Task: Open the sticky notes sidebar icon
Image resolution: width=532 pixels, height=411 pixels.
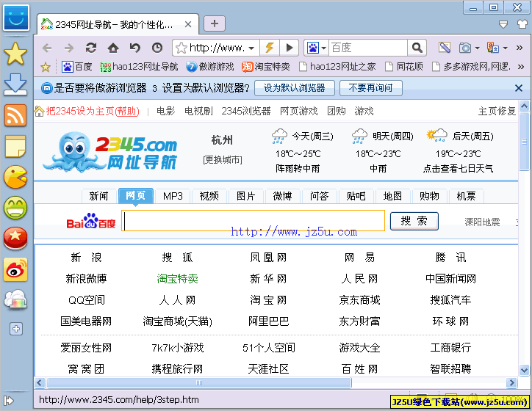Action: click(15, 146)
